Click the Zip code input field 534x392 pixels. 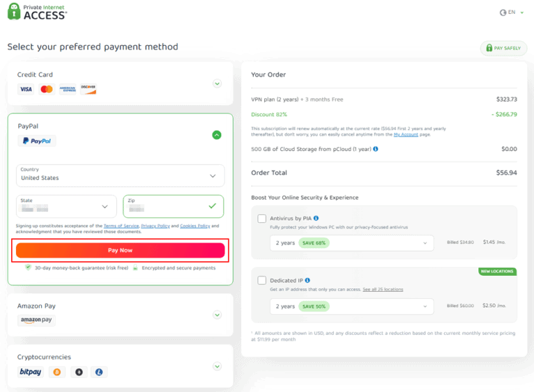click(x=167, y=206)
